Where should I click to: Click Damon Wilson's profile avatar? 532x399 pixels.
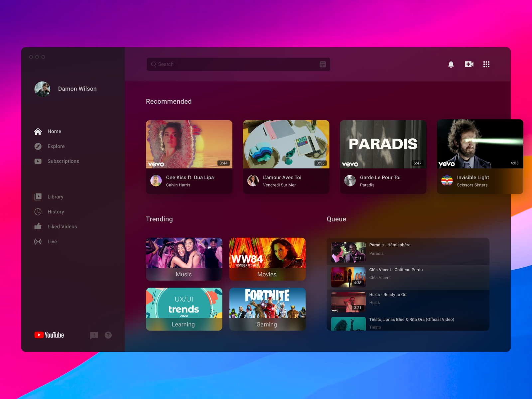pos(42,89)
